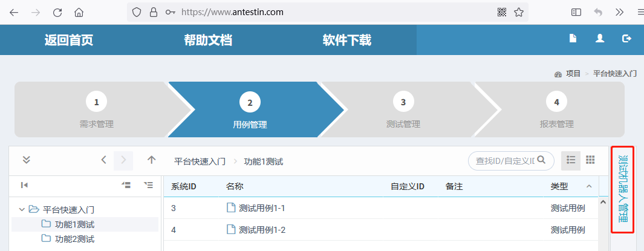Click the back navigation chevron in toolbar
The height and width of the screenshot is (251, 644).
click(104, 160)
